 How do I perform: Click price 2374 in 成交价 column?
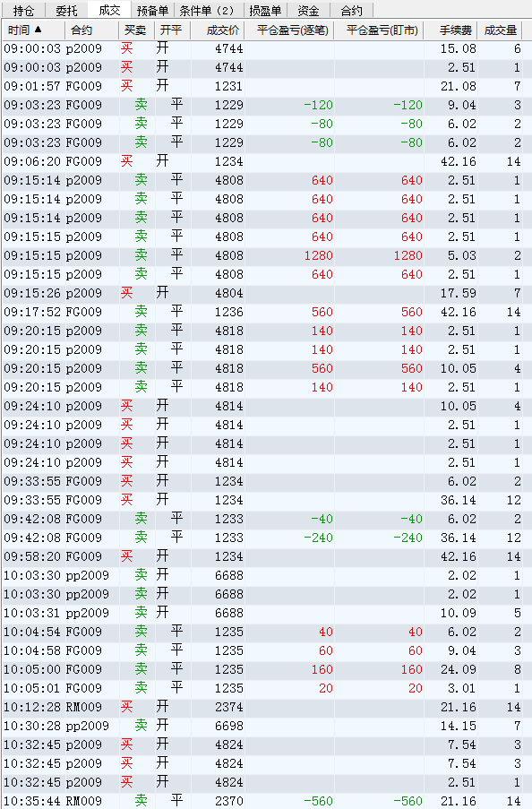229,707
